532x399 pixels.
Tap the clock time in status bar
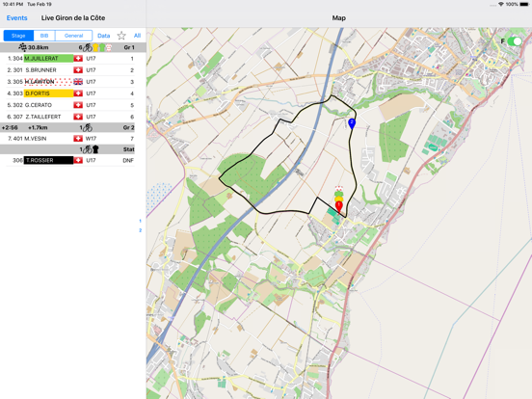click(13, 4)
